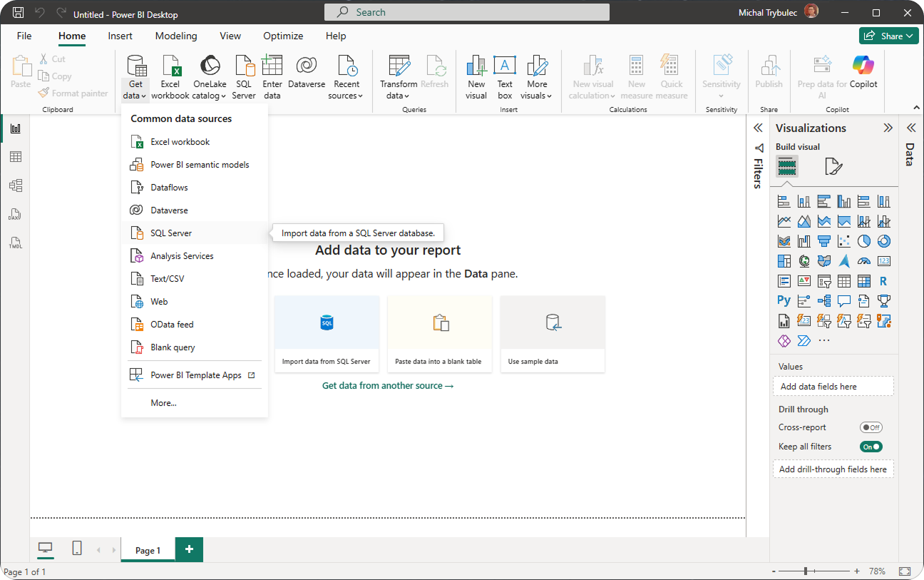Viewport: 924px width, 580px height.
Task: Switch to Table view in left sidebar
Action: pyautogui.click(x=16, y=157)
